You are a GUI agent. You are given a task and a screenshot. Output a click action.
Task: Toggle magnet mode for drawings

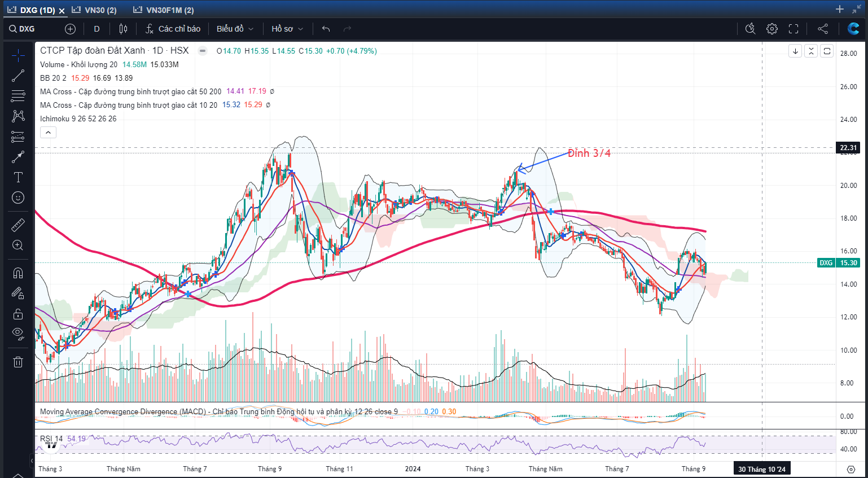click(18, 273)
